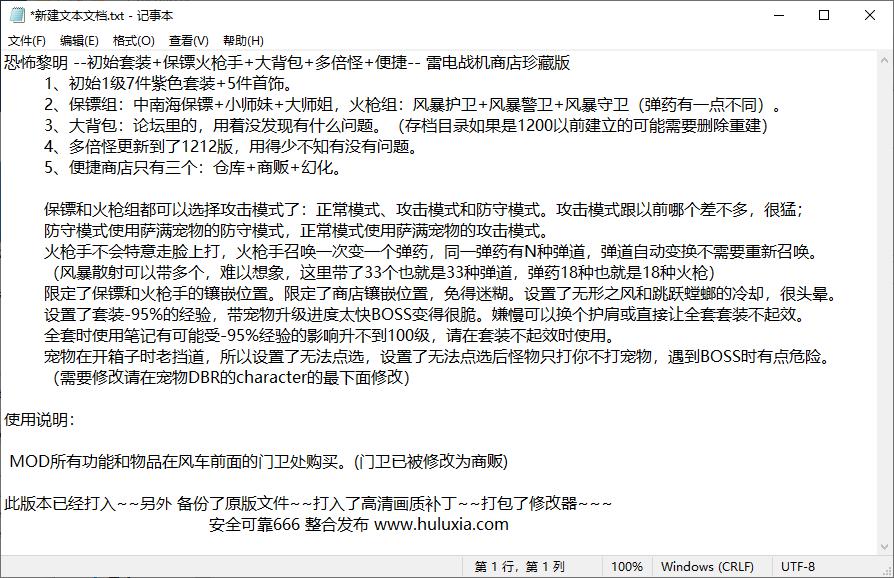Click line 4、多倍怪更新到了1212版
The height and width of the screenshot is (578, 894).
coord(233,146)
